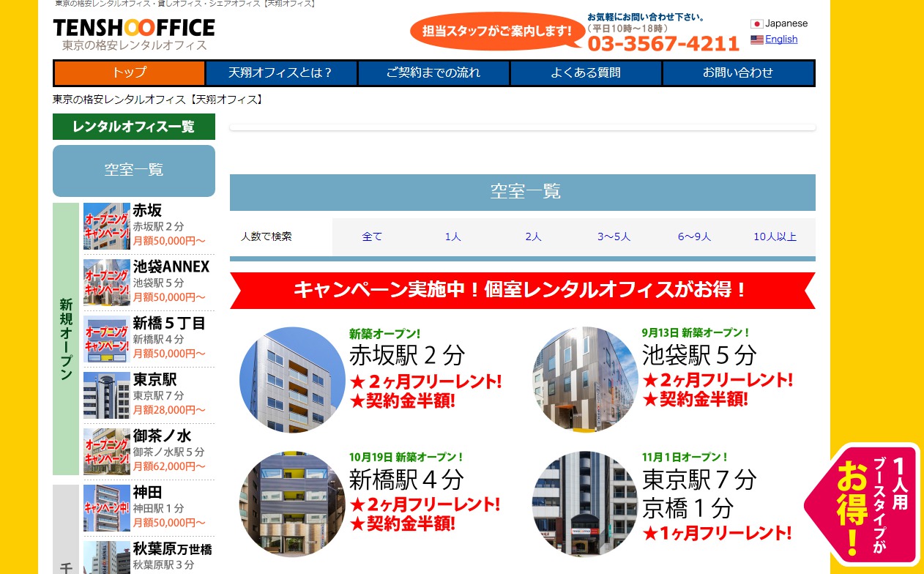Image resolution: width=924 pixels, height=574 pixels.
Task: Open よくある質問 navigation item
Action: coord(586,72)
